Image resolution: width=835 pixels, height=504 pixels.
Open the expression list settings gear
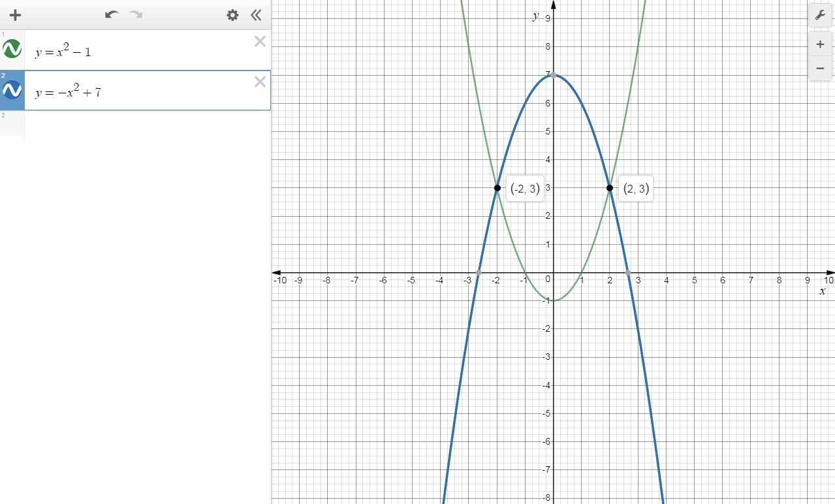pos(232,15)
